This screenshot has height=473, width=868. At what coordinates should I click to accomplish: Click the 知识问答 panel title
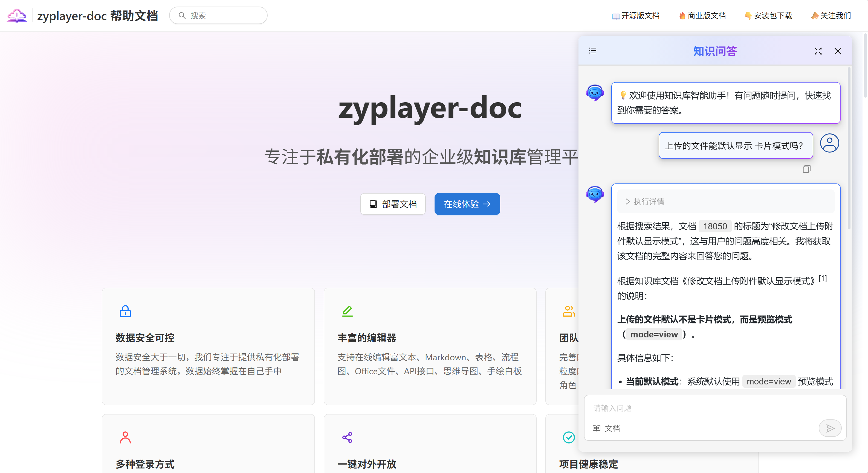click(715, 51)
